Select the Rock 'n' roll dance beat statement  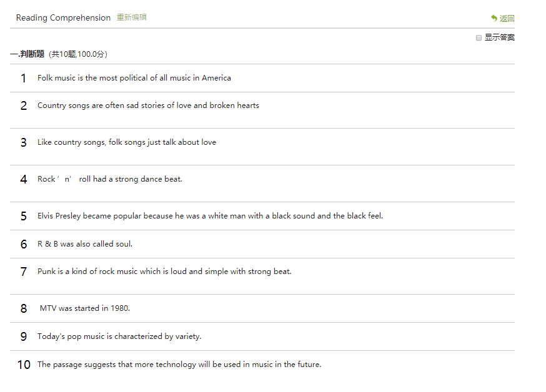tap(110, 179)
